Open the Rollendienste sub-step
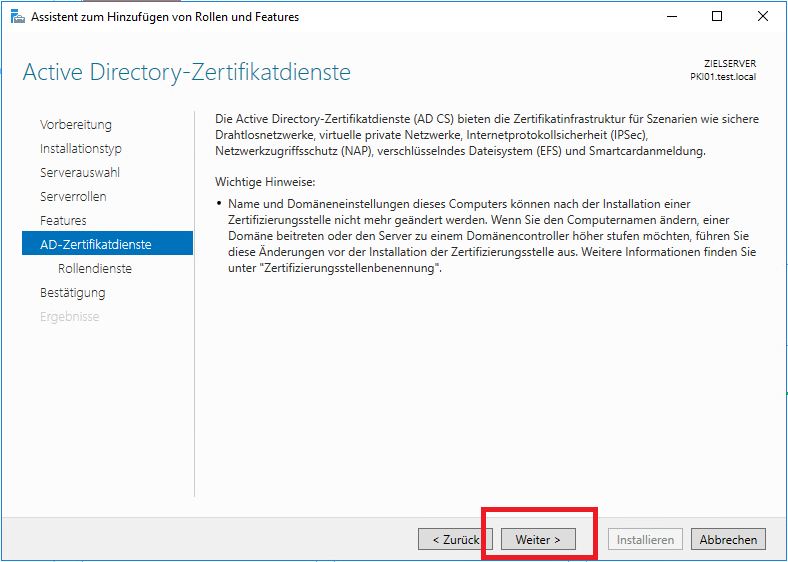788x562 pixels. [x=95, y=269]
